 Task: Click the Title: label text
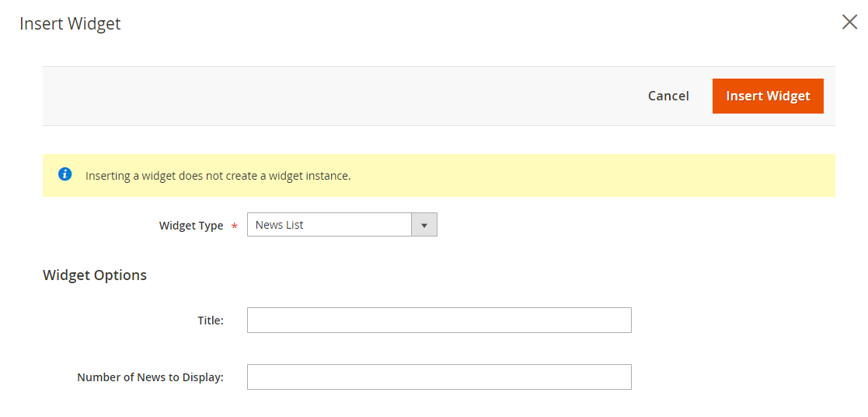pos(211,321)
